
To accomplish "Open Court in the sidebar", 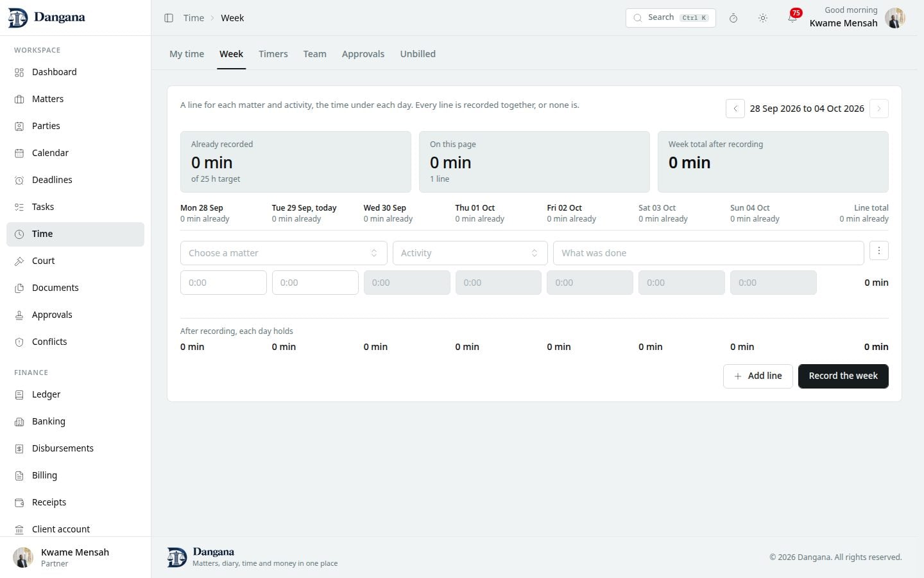I will coord(75,261).
